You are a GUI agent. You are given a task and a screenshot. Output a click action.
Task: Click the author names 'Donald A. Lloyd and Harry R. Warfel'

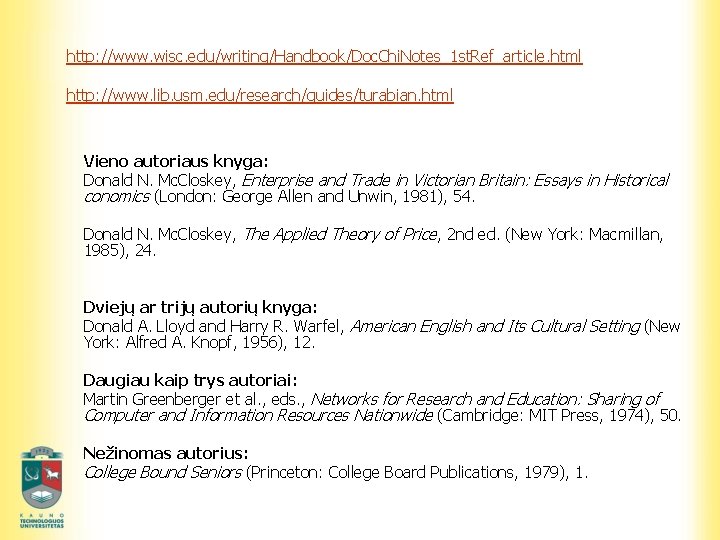click(213, 326)
